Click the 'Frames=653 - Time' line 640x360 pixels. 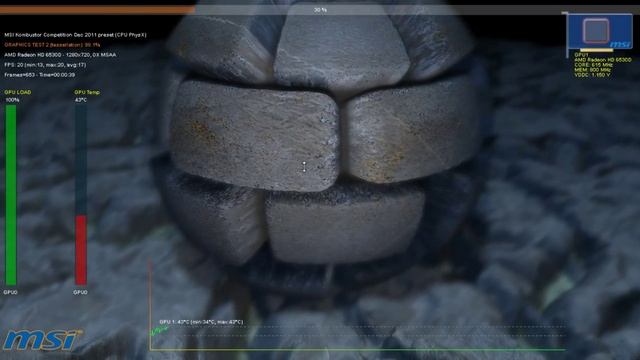pyautogui.click(x=40, y=75)
